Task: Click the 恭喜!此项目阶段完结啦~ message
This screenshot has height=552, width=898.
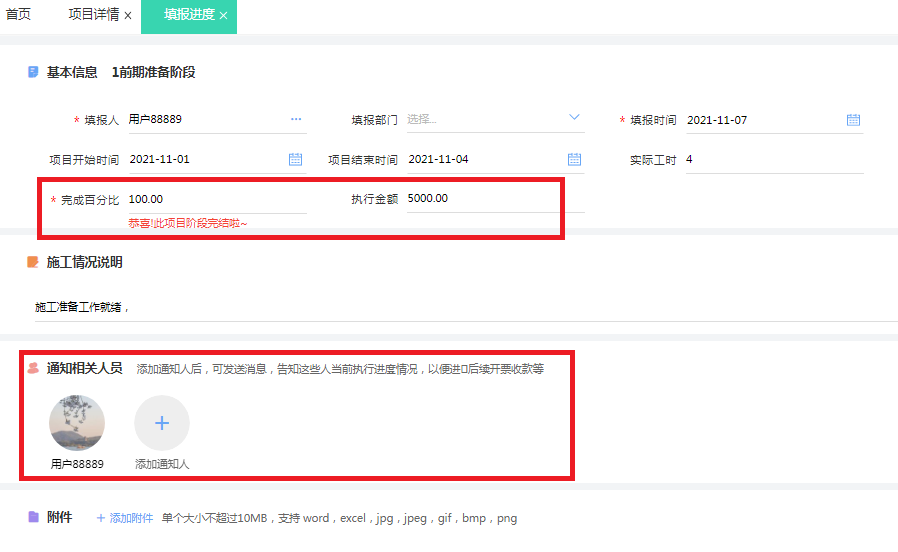Action: 188,223
